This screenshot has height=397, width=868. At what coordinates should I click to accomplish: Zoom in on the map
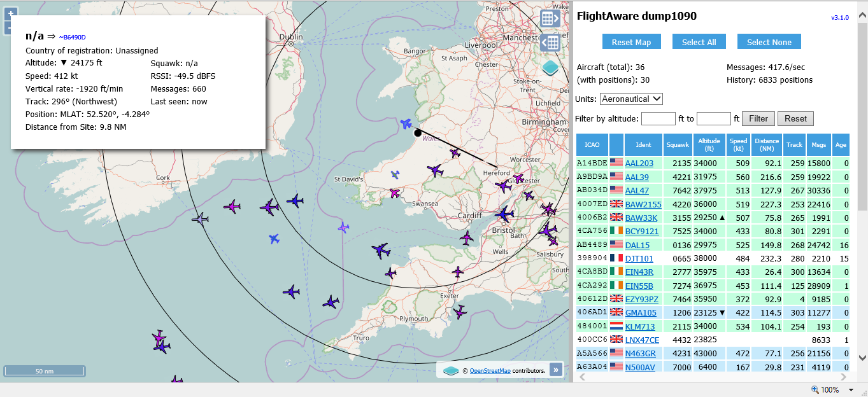click(x=11, y=13)
